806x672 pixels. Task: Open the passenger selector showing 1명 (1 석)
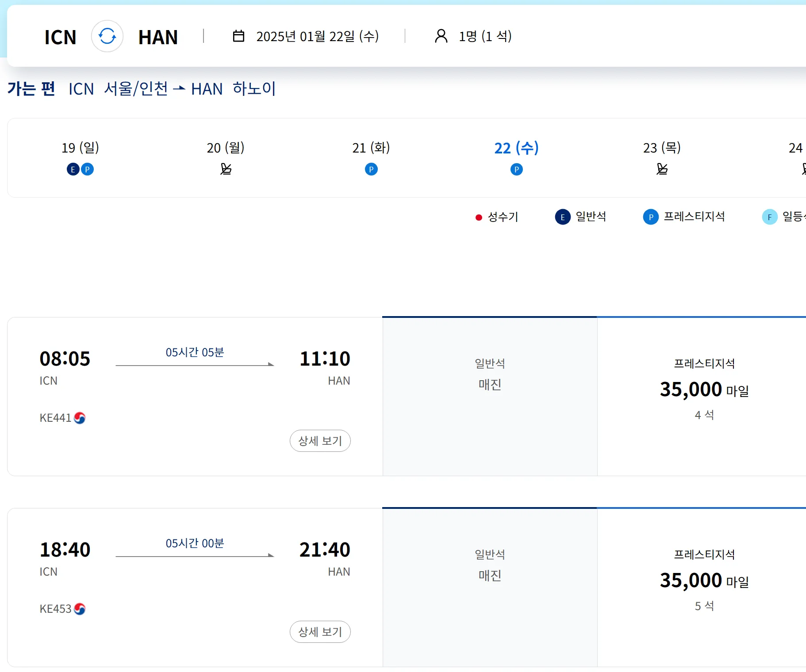tap(485, 36)
